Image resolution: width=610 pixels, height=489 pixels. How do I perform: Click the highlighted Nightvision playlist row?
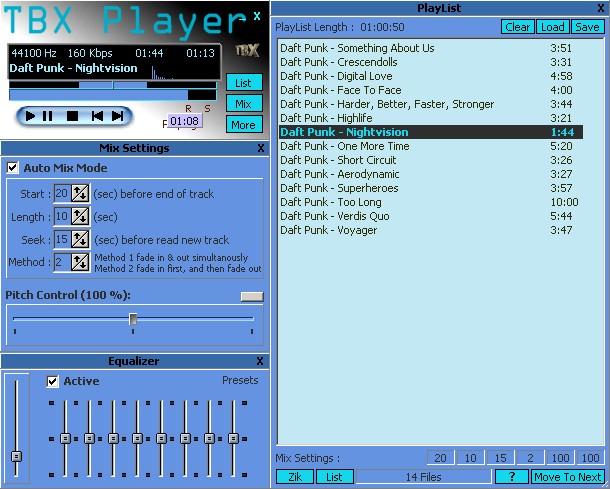(x=431, y=132)
